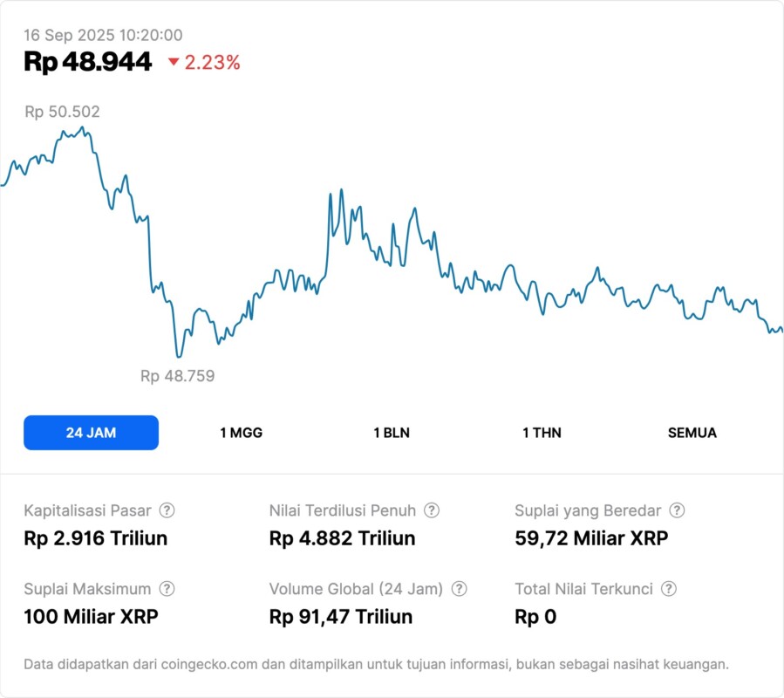Click the coingecko.com disclaimer text
The width and height of the screenshot is (784, 698).
click(376, 664)
